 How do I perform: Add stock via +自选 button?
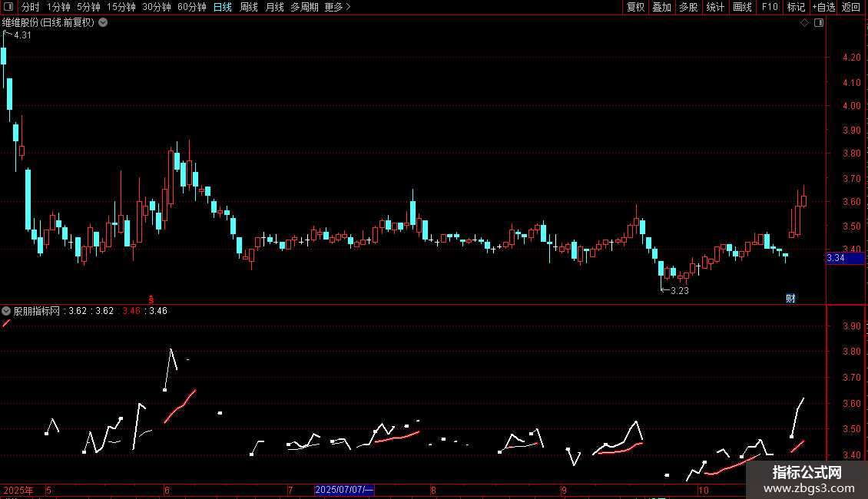point(823,7)
